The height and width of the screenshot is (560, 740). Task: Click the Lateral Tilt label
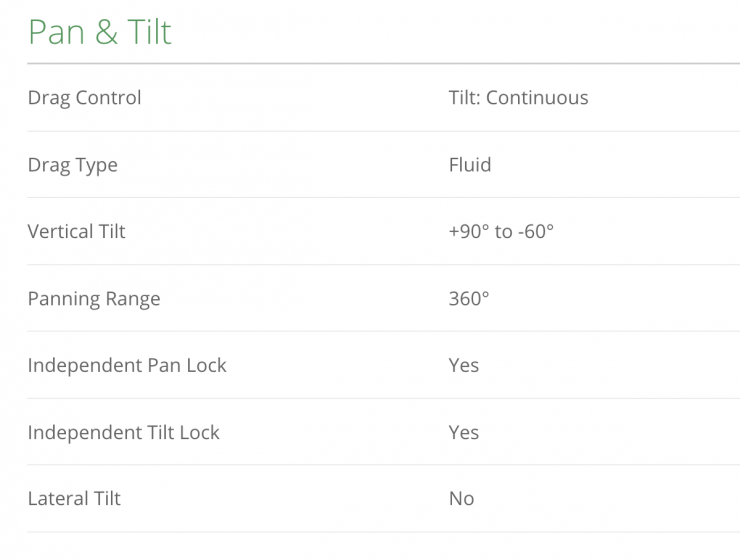pyautogui.click(x=74, y=498)
